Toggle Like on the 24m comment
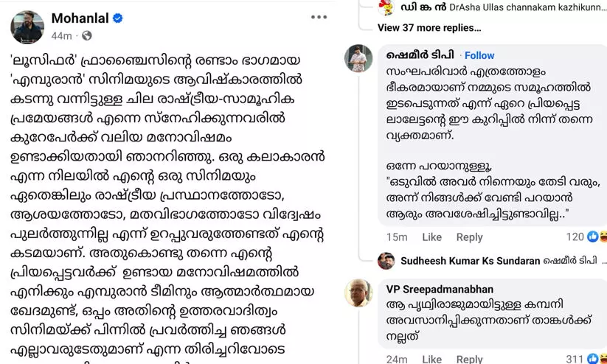Screen dimensions: 607x364 click(x=431, y=360)
